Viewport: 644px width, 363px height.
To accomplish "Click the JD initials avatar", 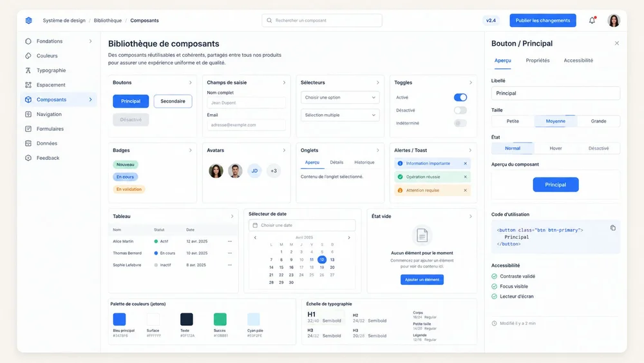I will click(x=254, y=171).
